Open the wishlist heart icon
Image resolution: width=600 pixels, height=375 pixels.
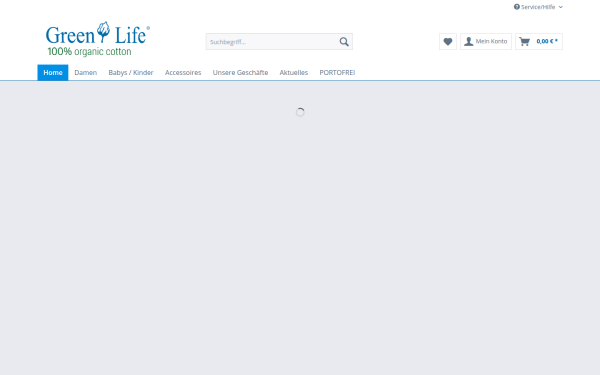coord(448,41)
